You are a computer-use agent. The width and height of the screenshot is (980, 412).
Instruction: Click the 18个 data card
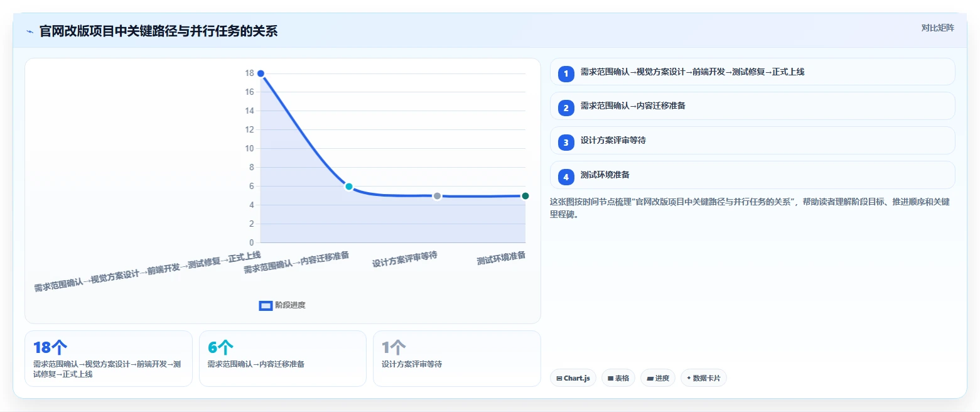pos(109,359)
